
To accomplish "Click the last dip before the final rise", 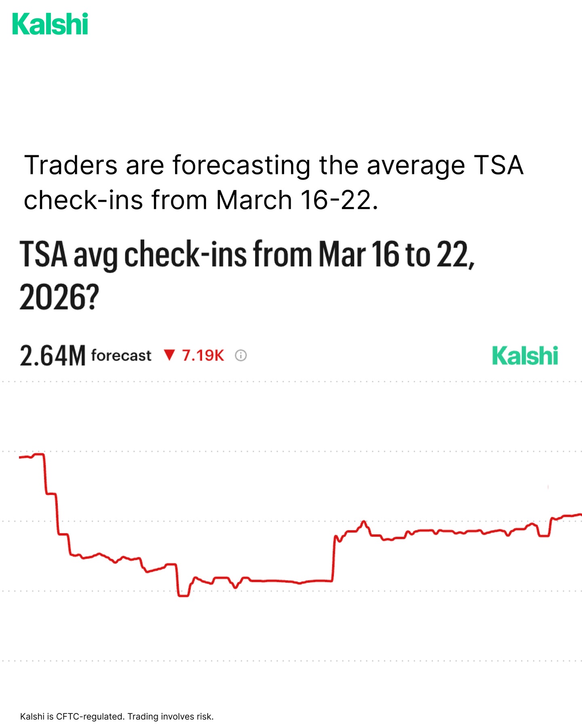I will pos(544,536).
